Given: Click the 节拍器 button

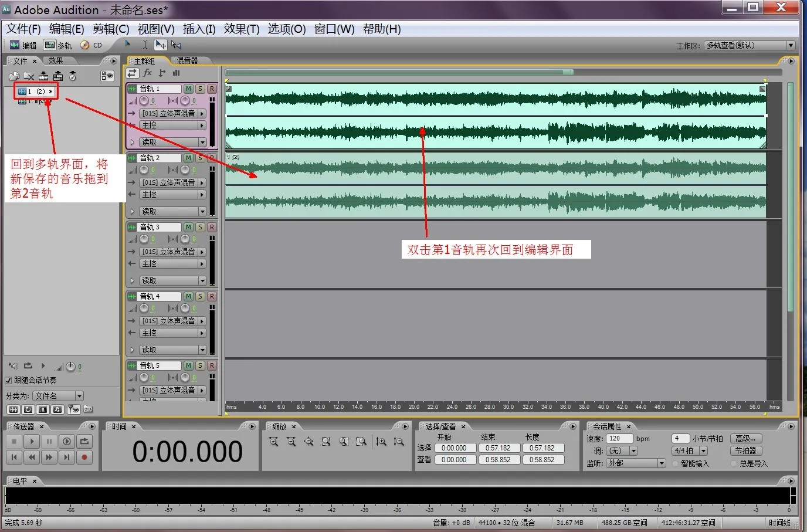Looking at the screenshot, I should 745,450.
